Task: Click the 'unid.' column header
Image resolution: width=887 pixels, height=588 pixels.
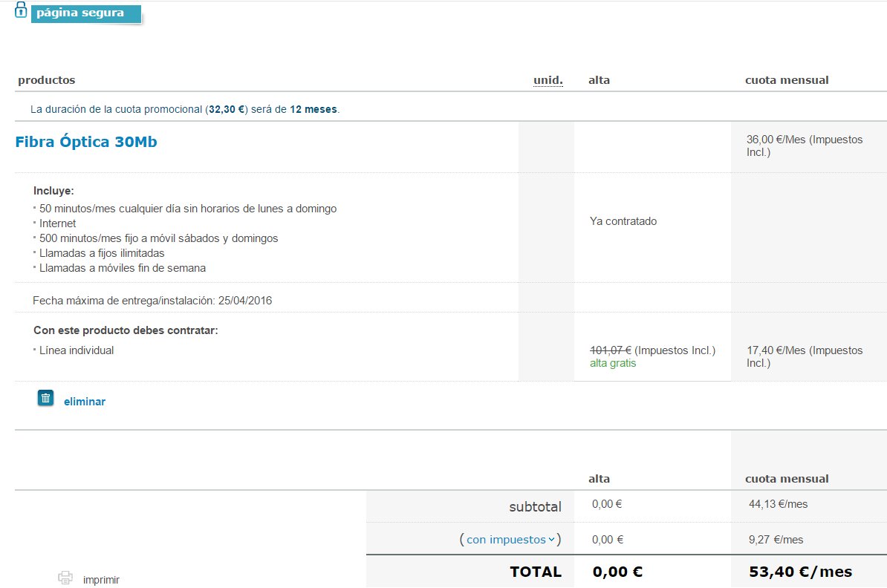Action: coord(548,80)
